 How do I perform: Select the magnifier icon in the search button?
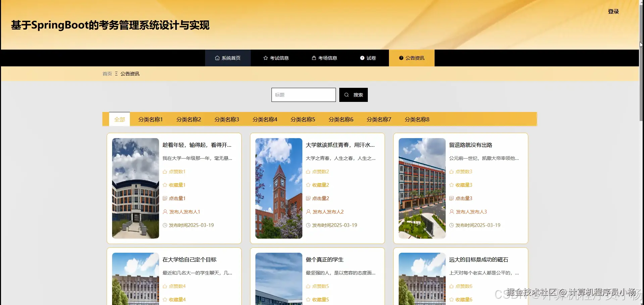(x=346, y=95)
